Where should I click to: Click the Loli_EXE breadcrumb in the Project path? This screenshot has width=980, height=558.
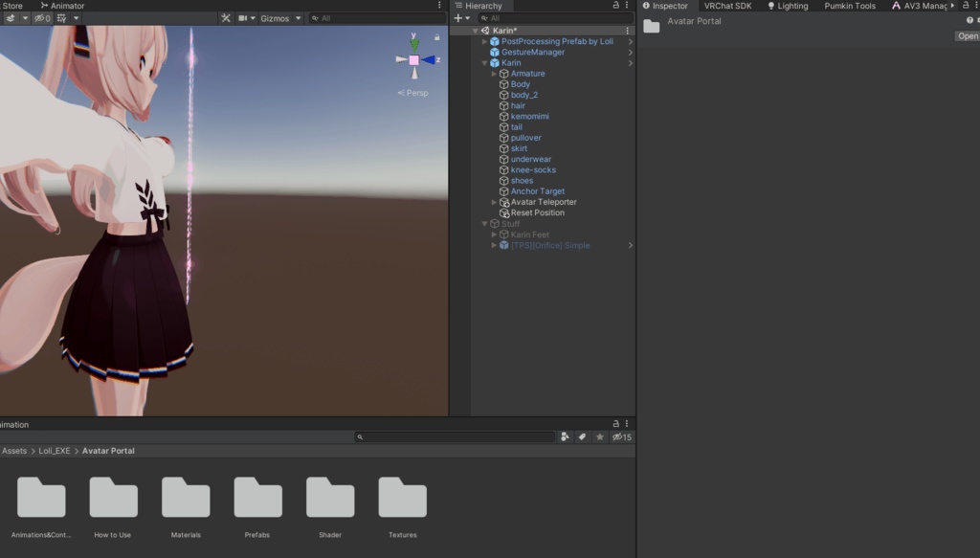point(53,451)
